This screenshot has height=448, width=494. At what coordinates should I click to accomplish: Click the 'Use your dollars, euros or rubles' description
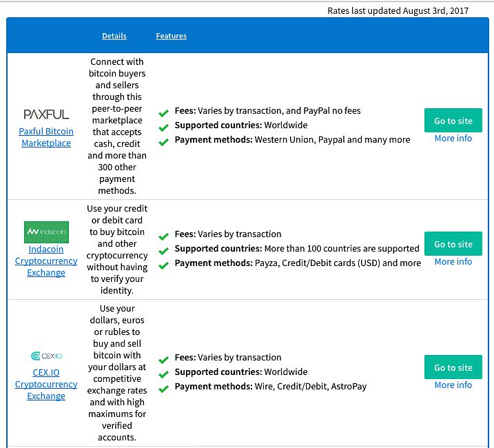pyautogui.click(x=117, y=373)
